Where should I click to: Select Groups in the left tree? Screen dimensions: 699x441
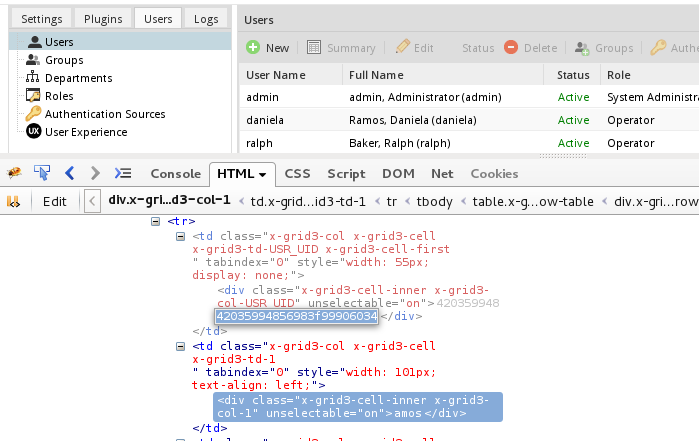pos(64,60)
